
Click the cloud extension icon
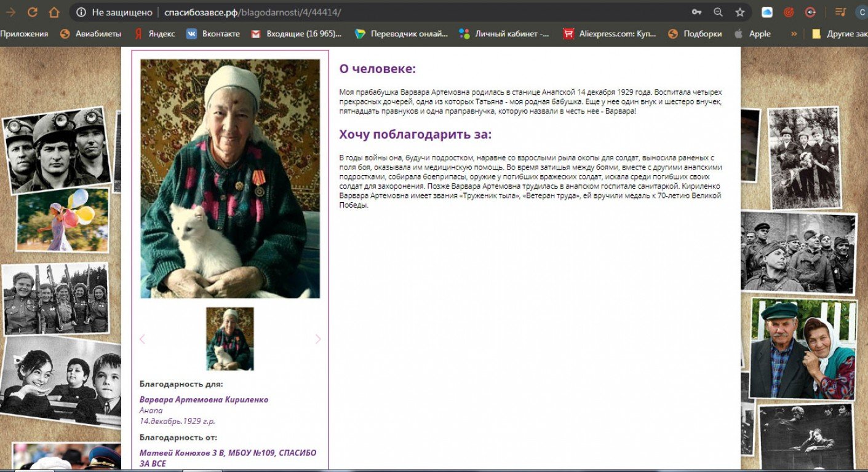tap(767, 12)
